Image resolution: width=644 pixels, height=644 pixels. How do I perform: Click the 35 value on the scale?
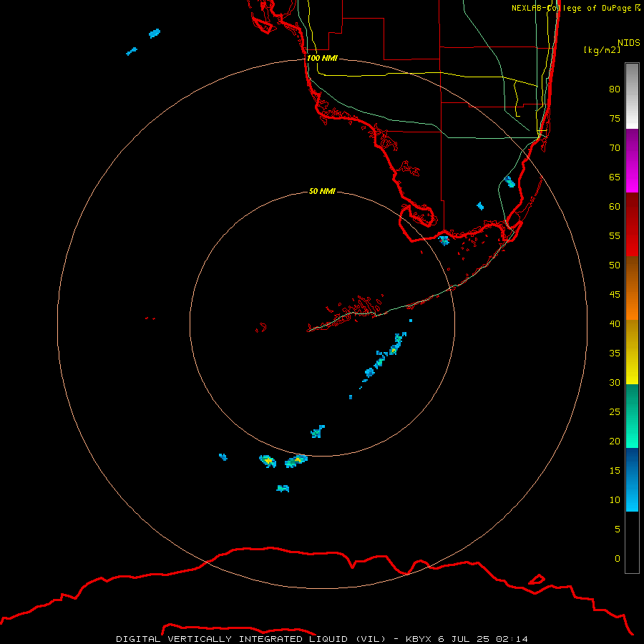[x=615, y=353]
